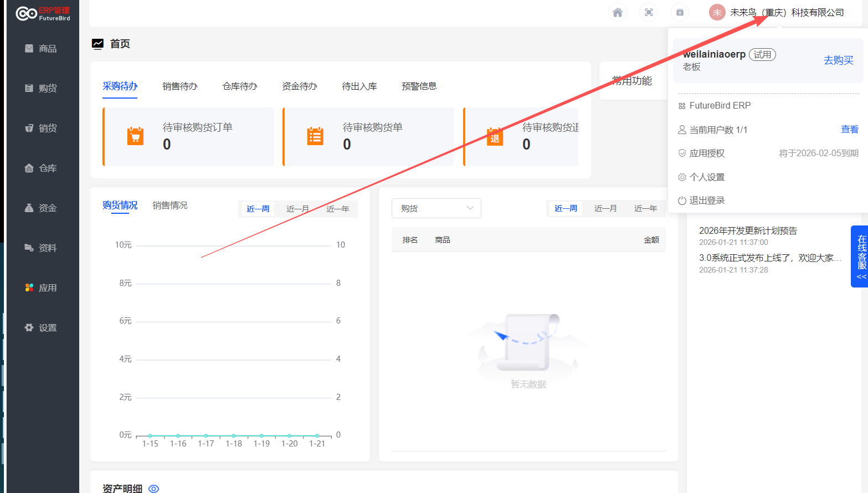Click the 待审核购货订单 cart icon
This screenshot has height=493, width=868.
pyautogui.click(x=135, y=136)
